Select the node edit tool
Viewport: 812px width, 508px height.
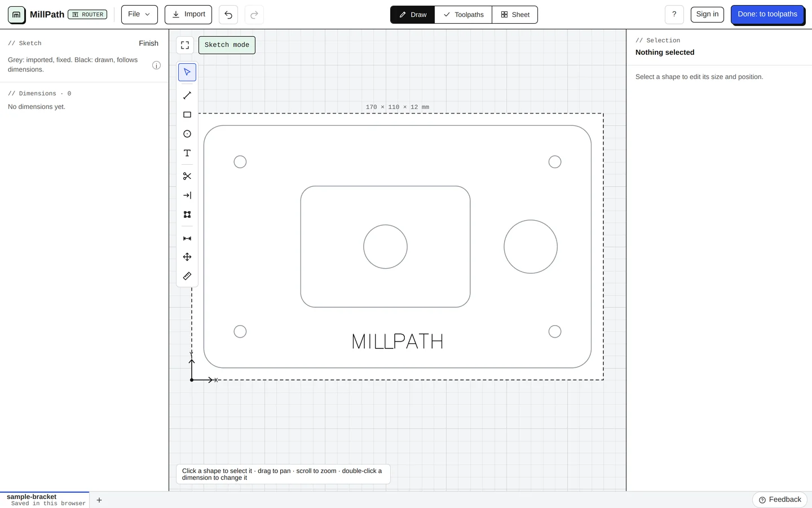point(187,214)
